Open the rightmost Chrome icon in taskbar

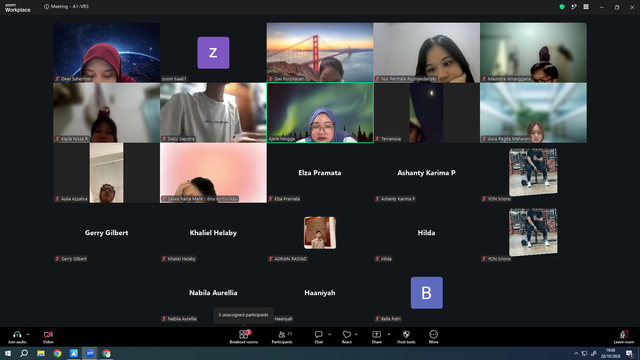[x=107, y=353]
